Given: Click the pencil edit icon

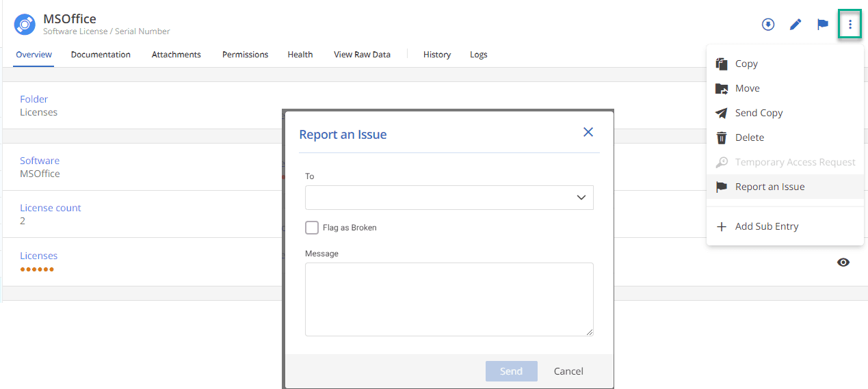Looking at the screenshot, I should (x=795, y=25).
